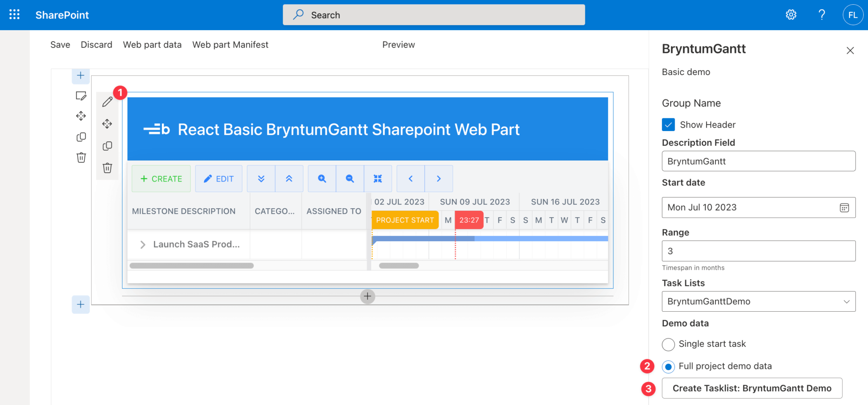The image size is (868, 405).
Task: Click the move web part icon
Action: tap(107, 124)
